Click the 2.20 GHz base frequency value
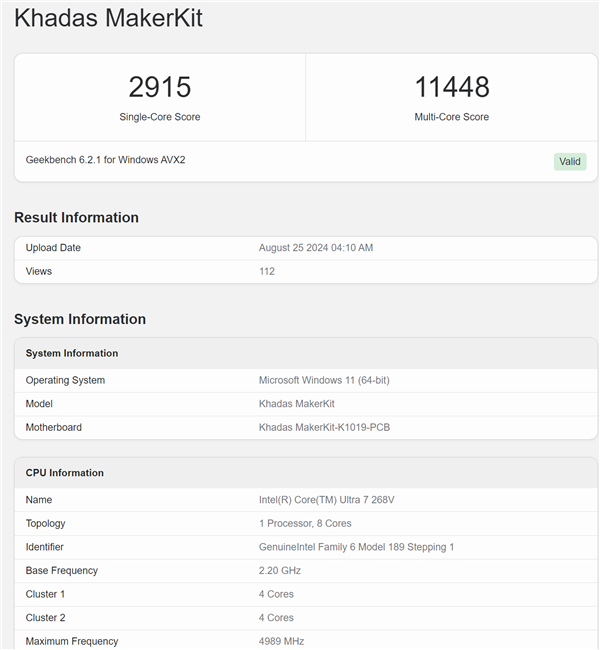 [x=280, y=571]
